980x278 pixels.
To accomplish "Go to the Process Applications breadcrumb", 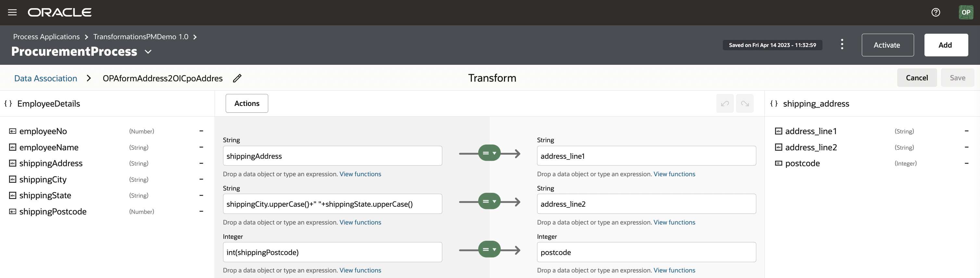I will coord(46,37).
